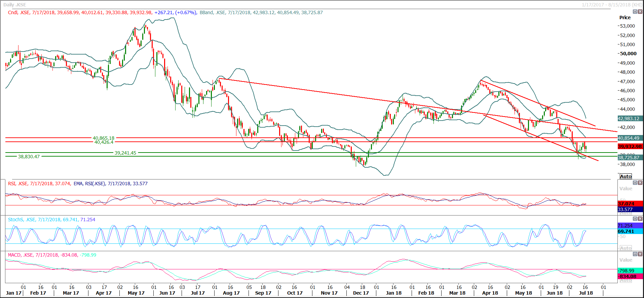Click the RSI .KSE indicator legend
The width and height of the screenshot is (644, 298).
click(x=18, y=184)
